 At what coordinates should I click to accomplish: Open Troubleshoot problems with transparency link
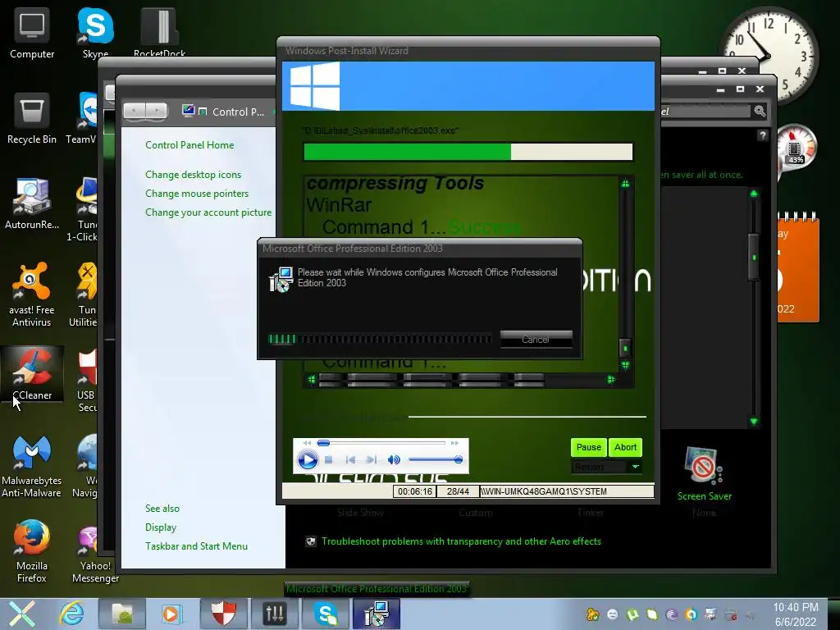click(461, 541)
